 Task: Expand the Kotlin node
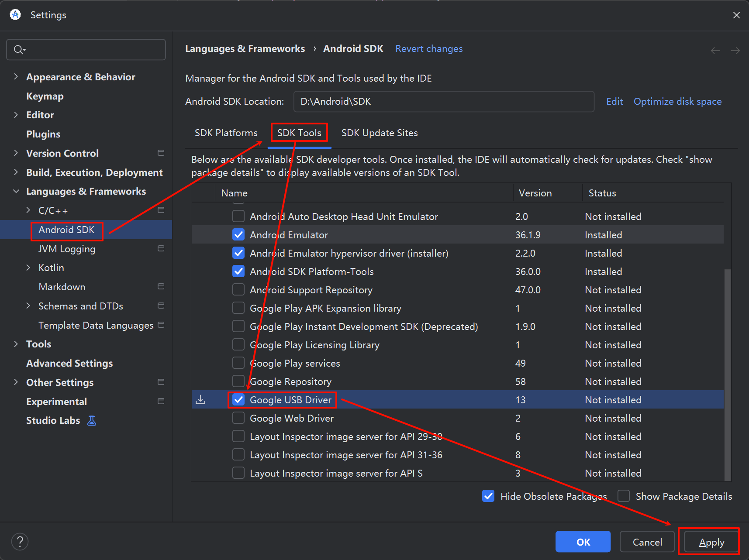coord(28,268)
